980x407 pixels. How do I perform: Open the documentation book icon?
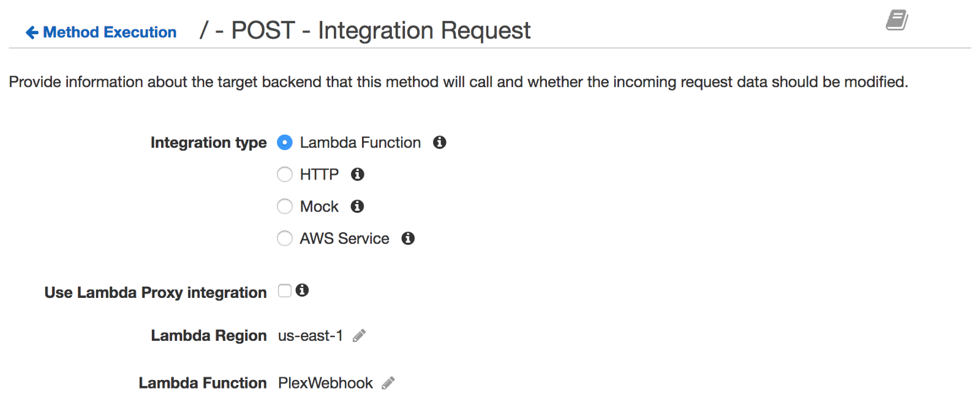point(897,20)
